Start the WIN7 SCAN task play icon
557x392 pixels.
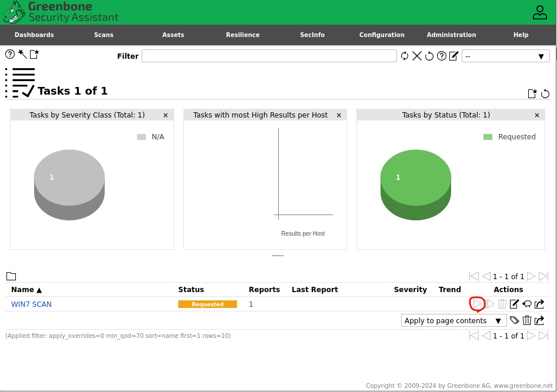point(477,304)
